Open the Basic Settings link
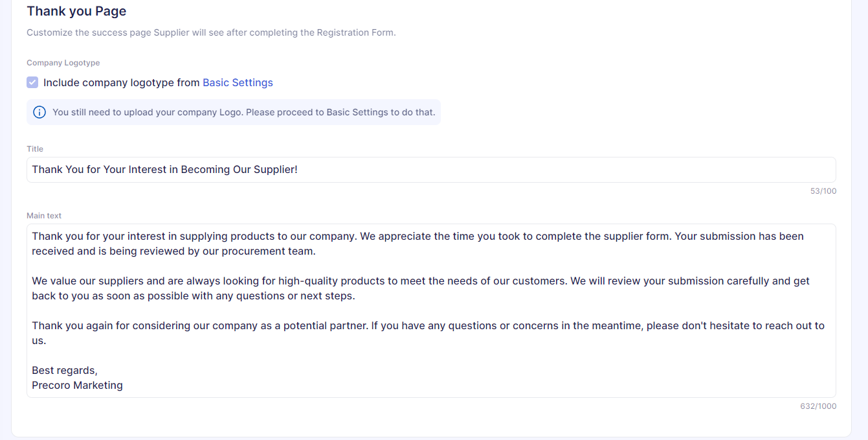The height and width of the screenshot is (440, 868). (238, 82)
